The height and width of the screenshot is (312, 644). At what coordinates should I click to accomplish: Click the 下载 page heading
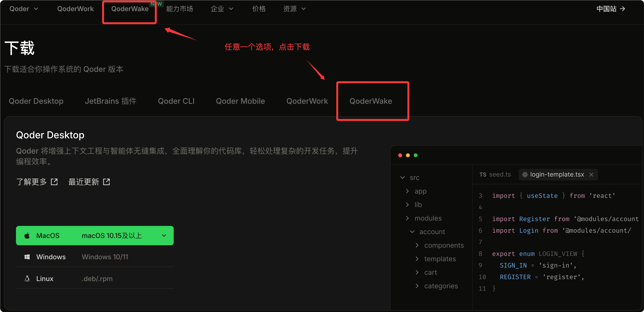point(20,48)
